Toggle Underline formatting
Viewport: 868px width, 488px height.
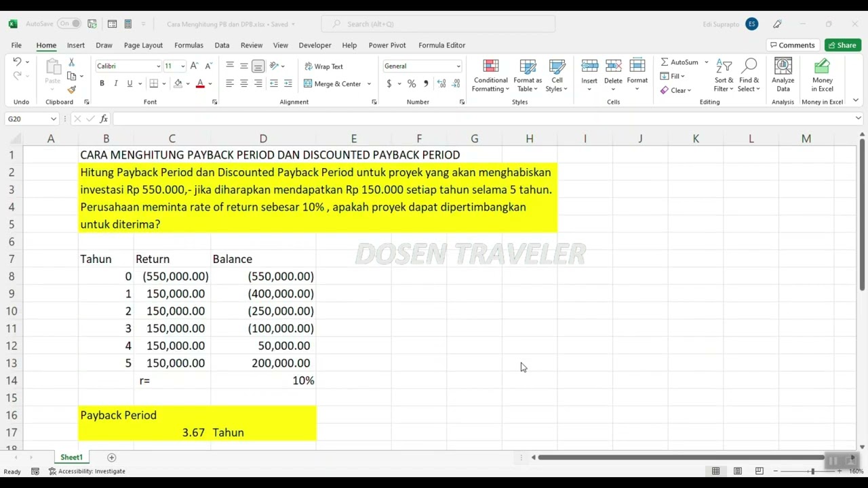(x=130, y=83)
